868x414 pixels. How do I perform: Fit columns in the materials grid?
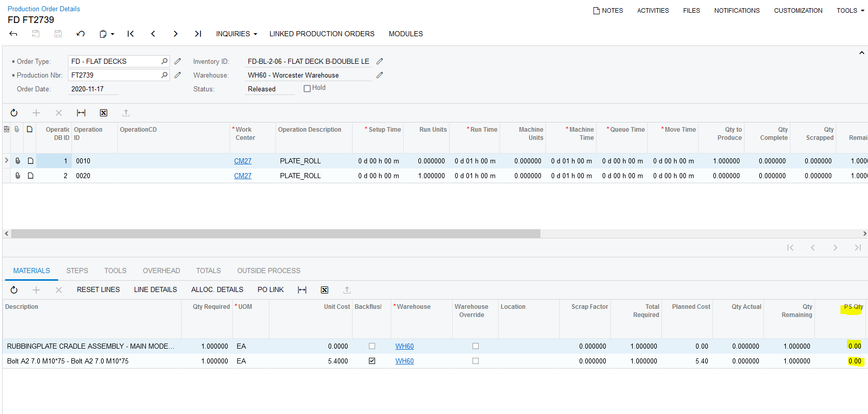[x=302, y=290]
